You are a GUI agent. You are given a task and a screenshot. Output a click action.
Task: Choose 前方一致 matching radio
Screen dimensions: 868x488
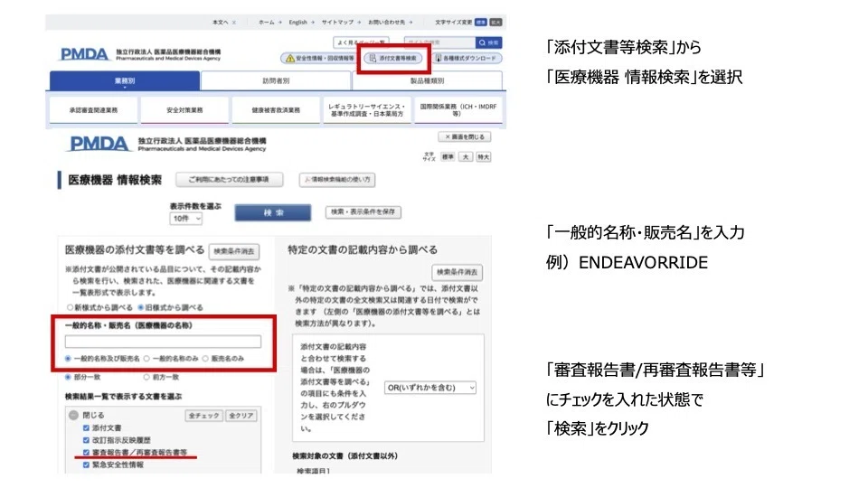pyautogui.click(x=146, y=378)
